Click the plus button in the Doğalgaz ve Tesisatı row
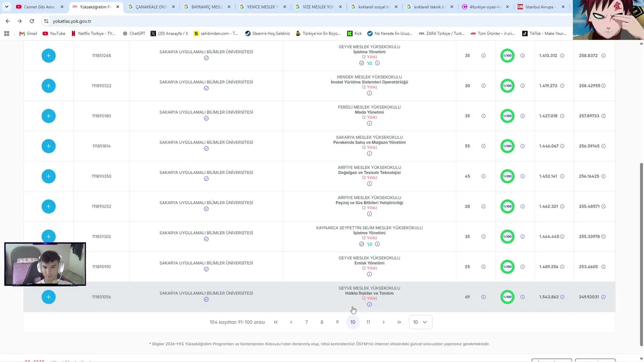 click(48, 176)
